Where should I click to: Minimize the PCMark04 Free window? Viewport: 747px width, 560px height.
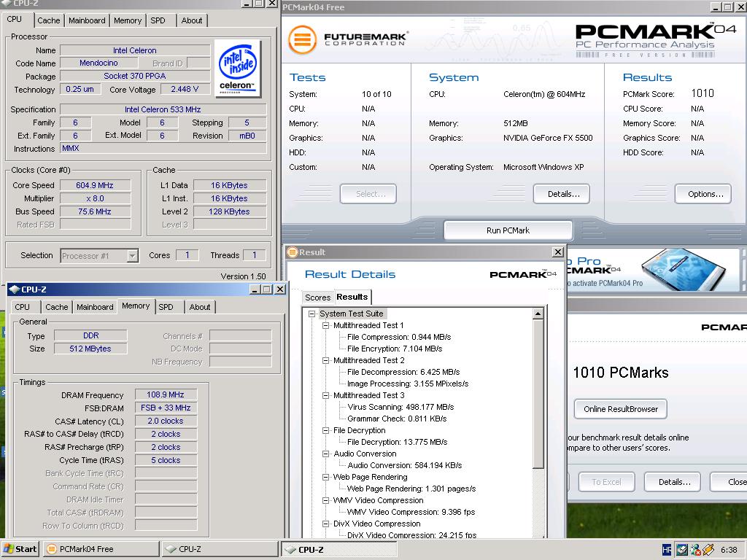[716, 7]
